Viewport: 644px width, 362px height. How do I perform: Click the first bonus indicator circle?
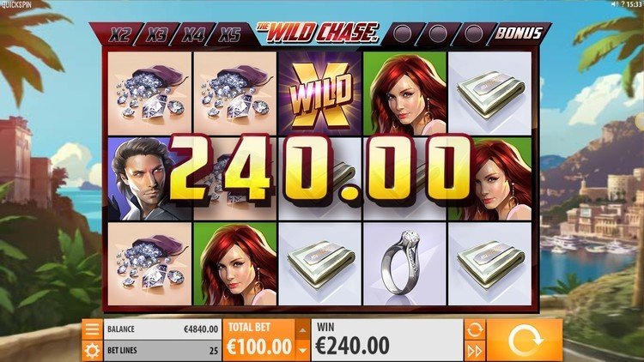402,33
